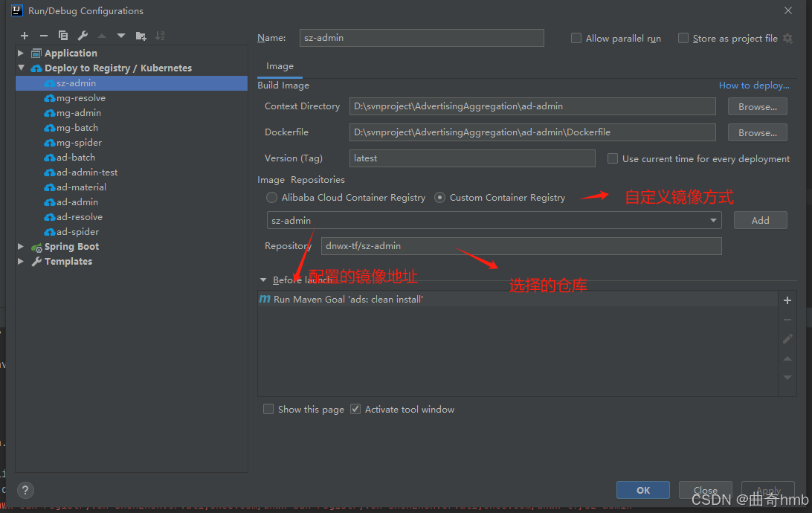Close the Run/Debug Configurations dialog
The image size is (812, 513).
(787, 10)
